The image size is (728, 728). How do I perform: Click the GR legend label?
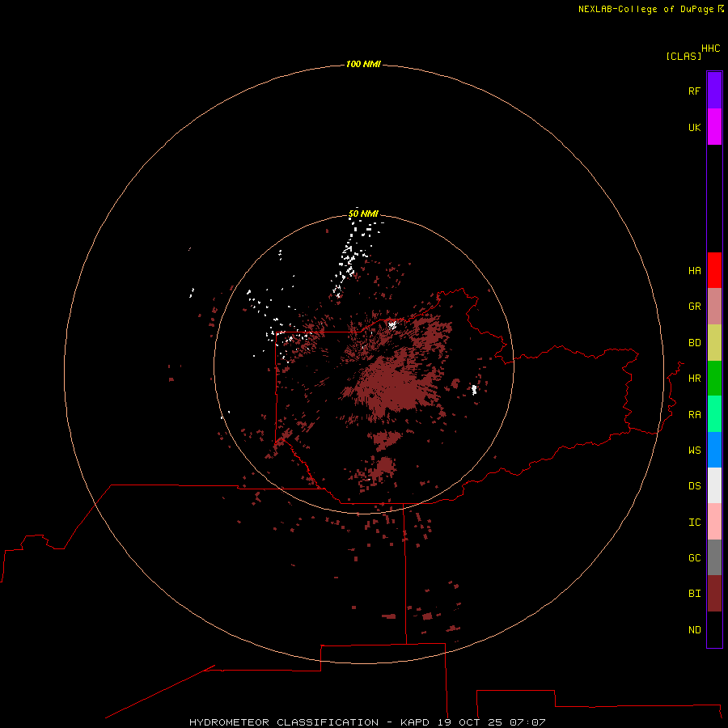pos(694,307)
